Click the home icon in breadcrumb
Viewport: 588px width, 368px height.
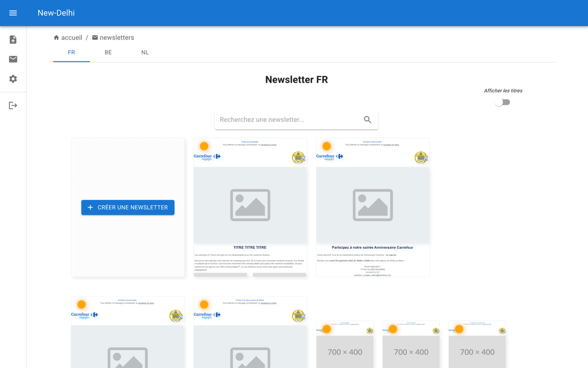[x=56, y=38]
